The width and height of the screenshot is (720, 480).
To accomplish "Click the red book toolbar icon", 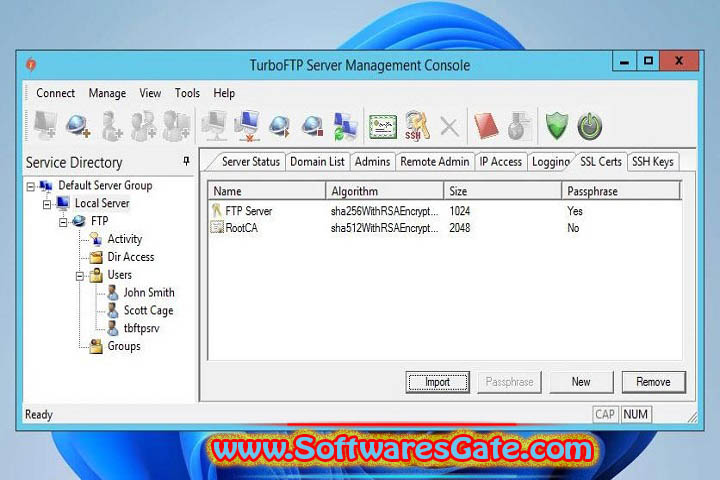I will click(486, 126).
